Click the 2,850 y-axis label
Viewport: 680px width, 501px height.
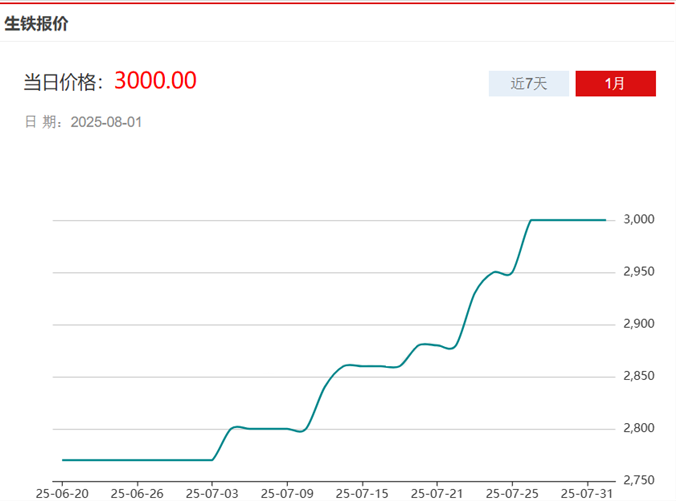pos(639,376)
